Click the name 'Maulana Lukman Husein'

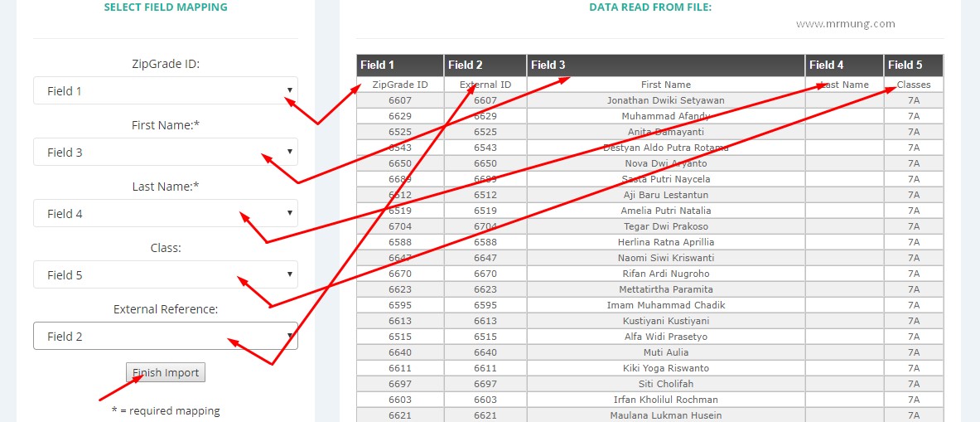pos(666,415)
